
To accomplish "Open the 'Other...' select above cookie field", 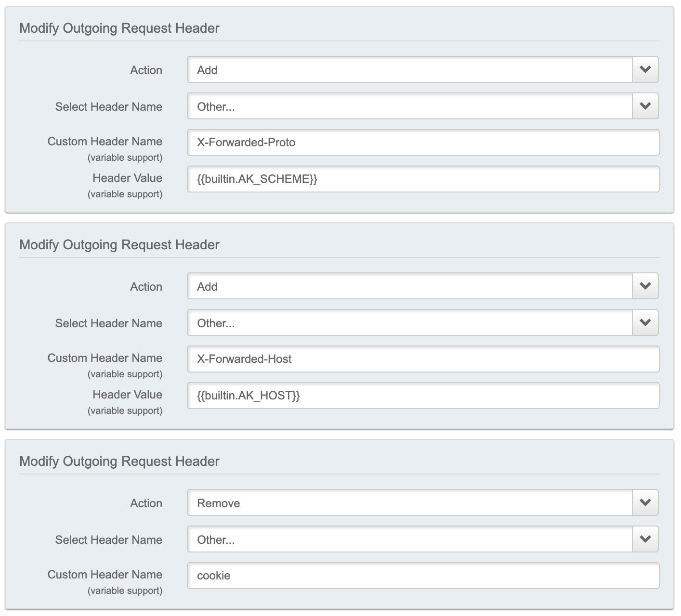I will pos(409,539).
